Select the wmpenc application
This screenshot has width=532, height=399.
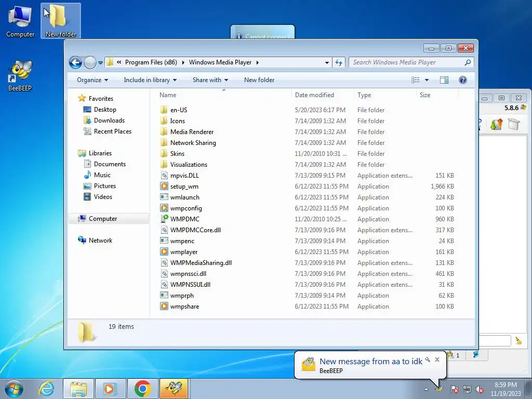[182, 241]
